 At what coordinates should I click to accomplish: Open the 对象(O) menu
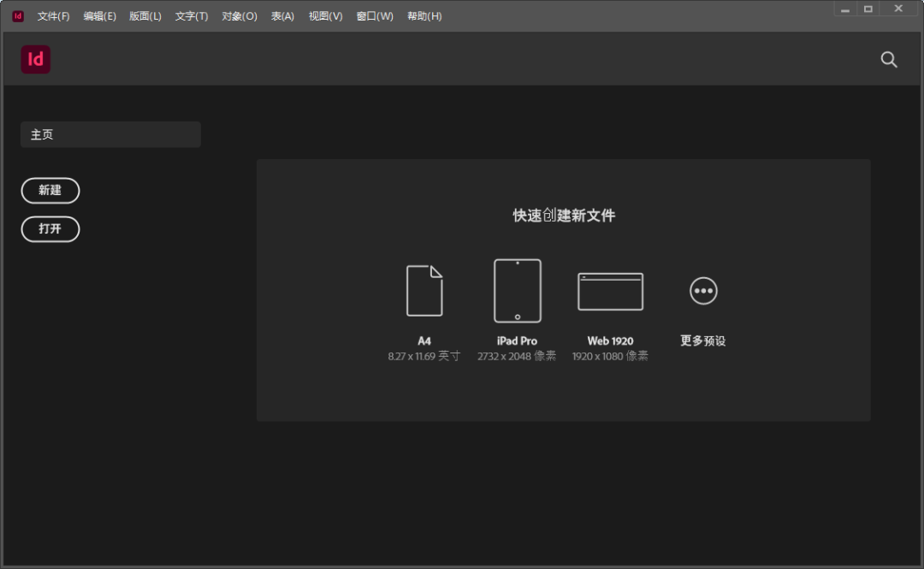click(x=240, y=16)
